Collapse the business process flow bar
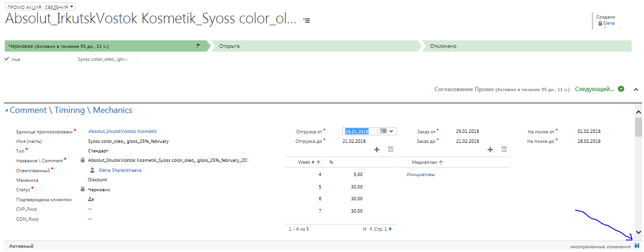Image resolution: width=644 pixels, height=252 pixels. 636,90
